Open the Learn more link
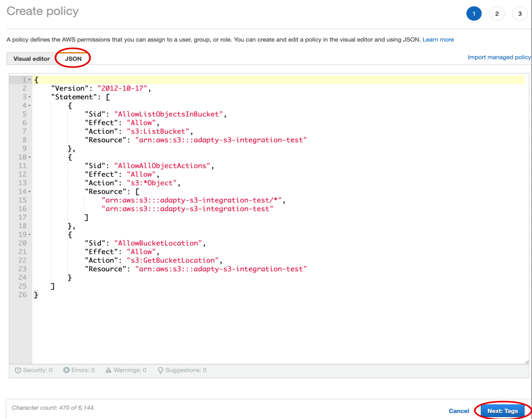 (438, 40)
